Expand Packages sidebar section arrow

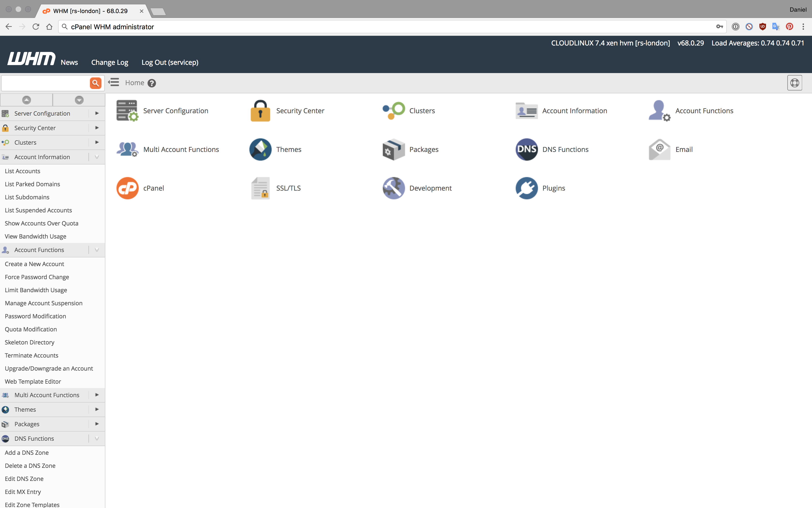97,424
